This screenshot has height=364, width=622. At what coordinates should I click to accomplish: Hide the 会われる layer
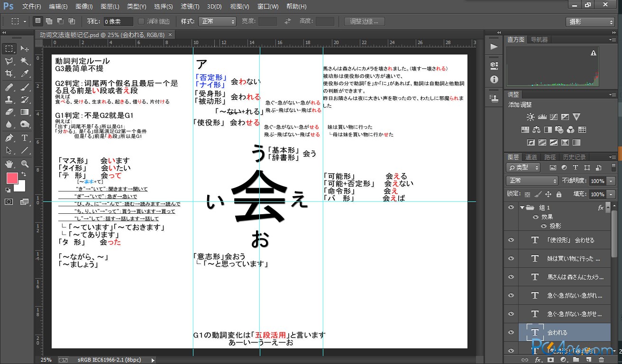coord(511,332)
